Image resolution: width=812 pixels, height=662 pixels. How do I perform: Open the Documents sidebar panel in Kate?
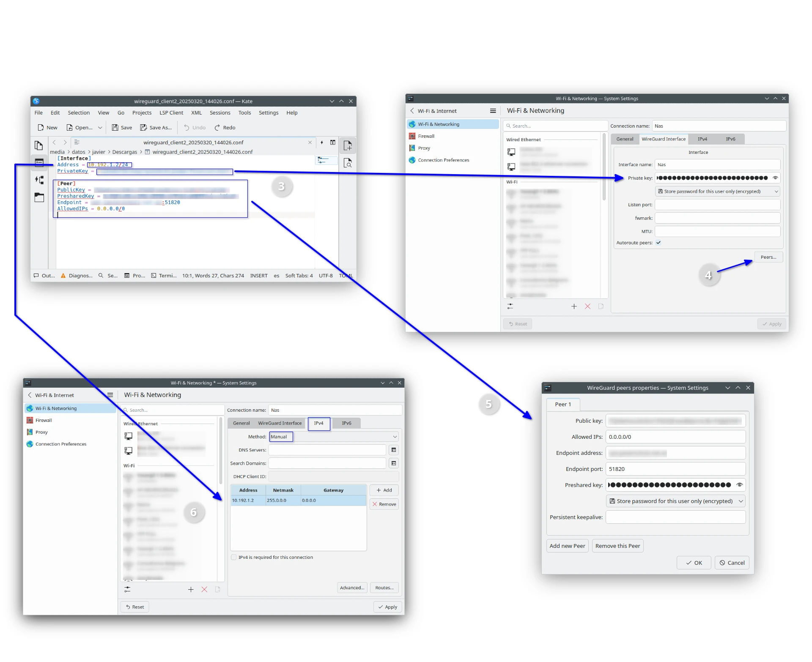(39, 146)
